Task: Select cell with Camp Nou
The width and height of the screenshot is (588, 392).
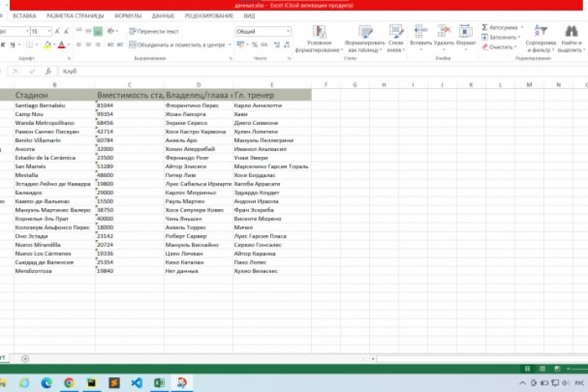Action: 55,114
